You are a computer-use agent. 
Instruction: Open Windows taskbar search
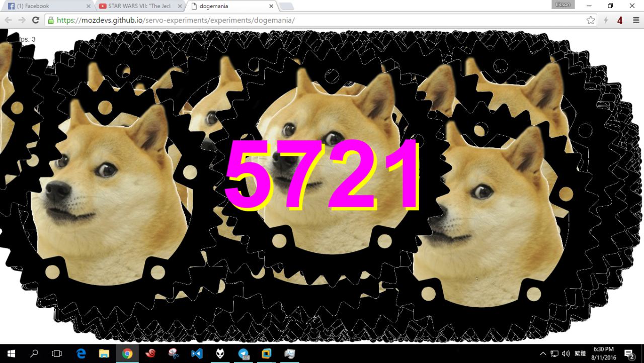point(34,353)
